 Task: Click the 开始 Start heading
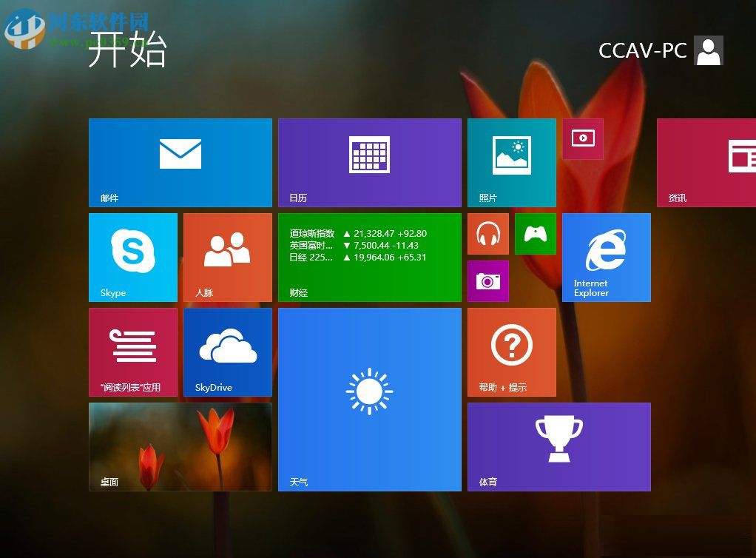tap(127, 51)
